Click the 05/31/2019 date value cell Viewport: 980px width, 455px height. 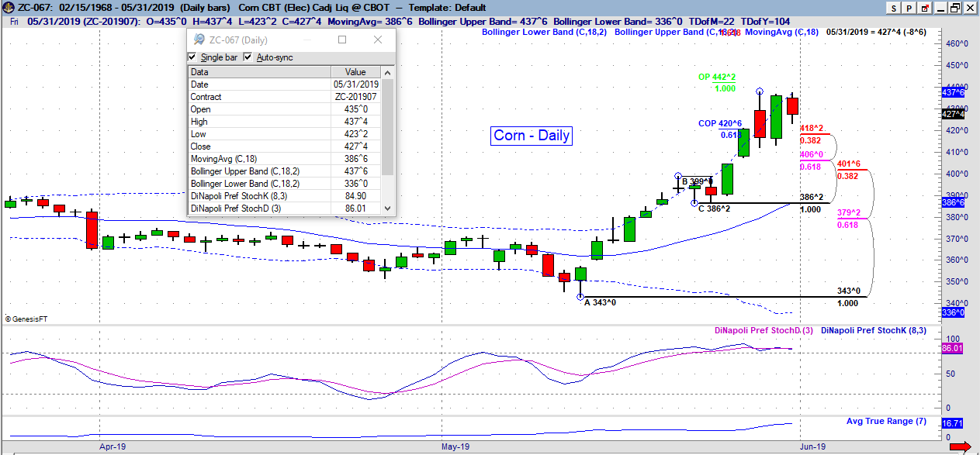click(x=356, y=84)
